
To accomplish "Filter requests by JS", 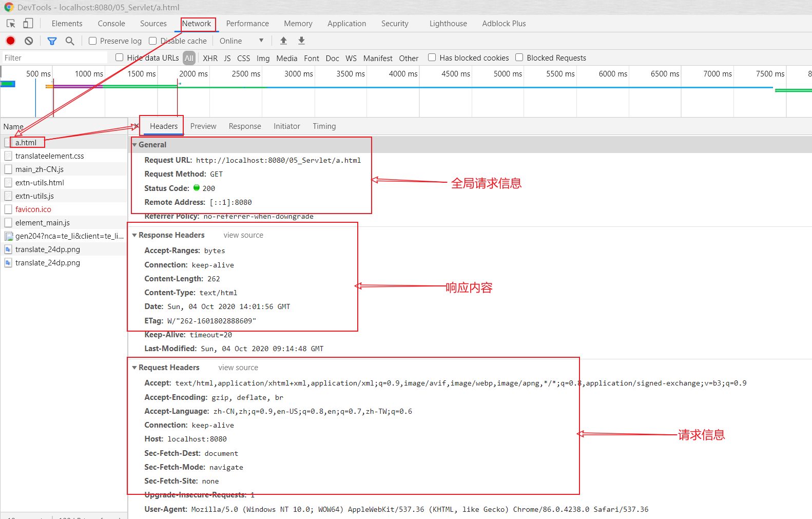I will coord(227,59).
